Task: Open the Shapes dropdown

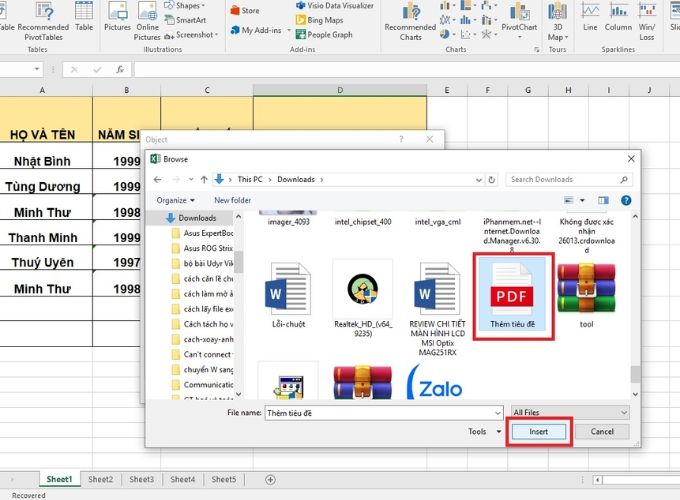Action: pyautogui.click(x=185, y=6)
